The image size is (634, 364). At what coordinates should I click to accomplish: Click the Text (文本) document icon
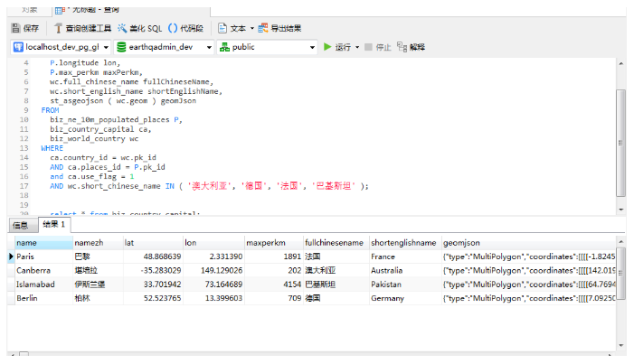pyautogui.click(x=222, y=28)
